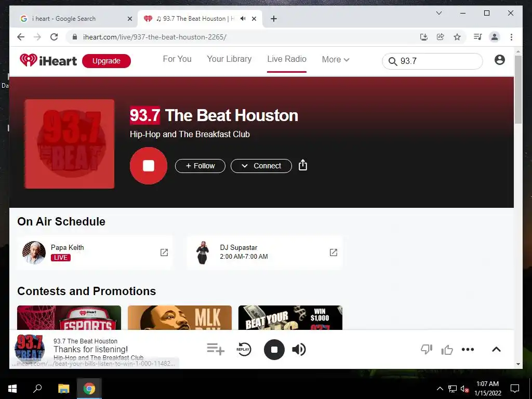Bookmark this page with the star icon
532x399 pixels.
coord(457,37)
